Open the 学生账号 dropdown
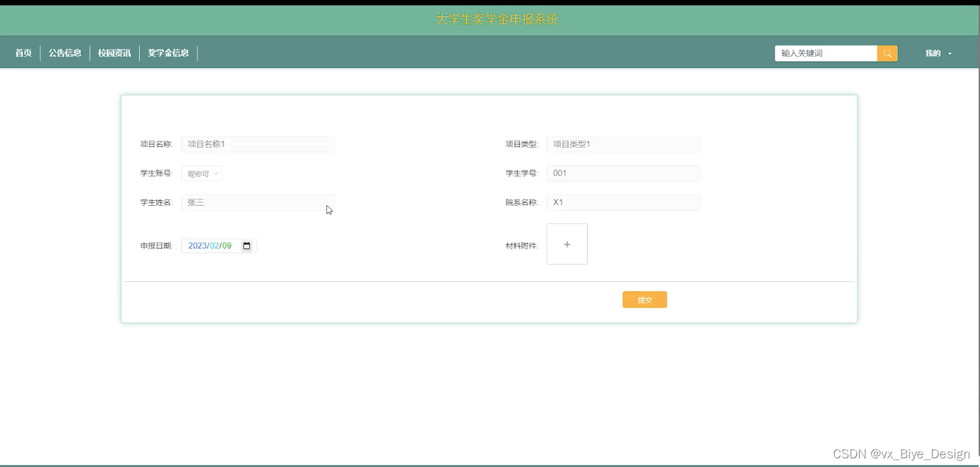980x467 pixels. click(201, 174)
